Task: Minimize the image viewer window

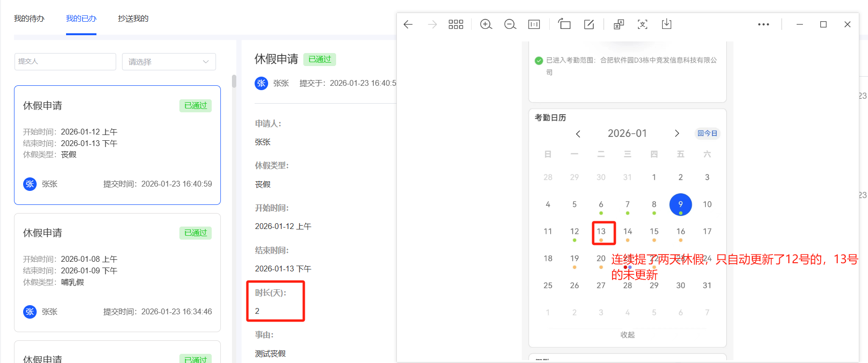Action: click(800, 25)
